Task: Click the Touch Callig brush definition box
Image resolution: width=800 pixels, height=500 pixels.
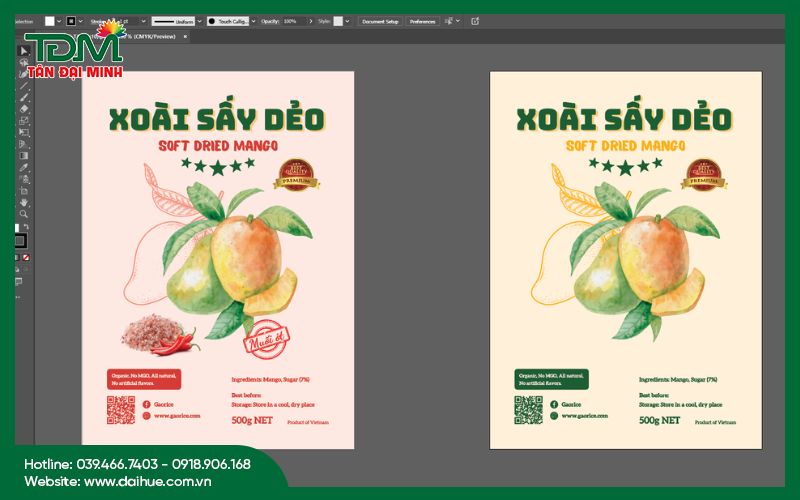Action: [x=228, y=21]
